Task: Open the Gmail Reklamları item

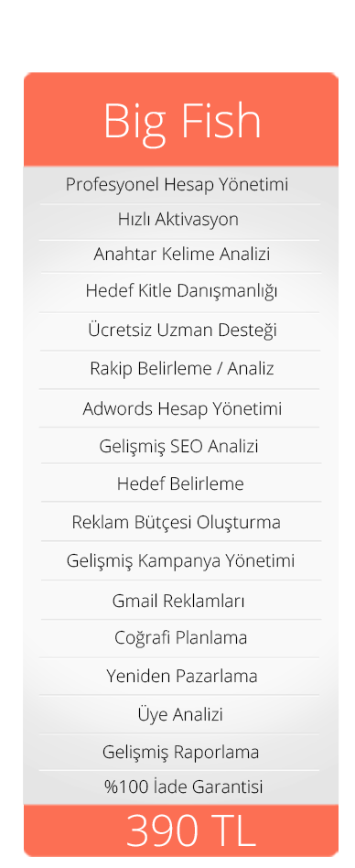Action: [178, 602]
